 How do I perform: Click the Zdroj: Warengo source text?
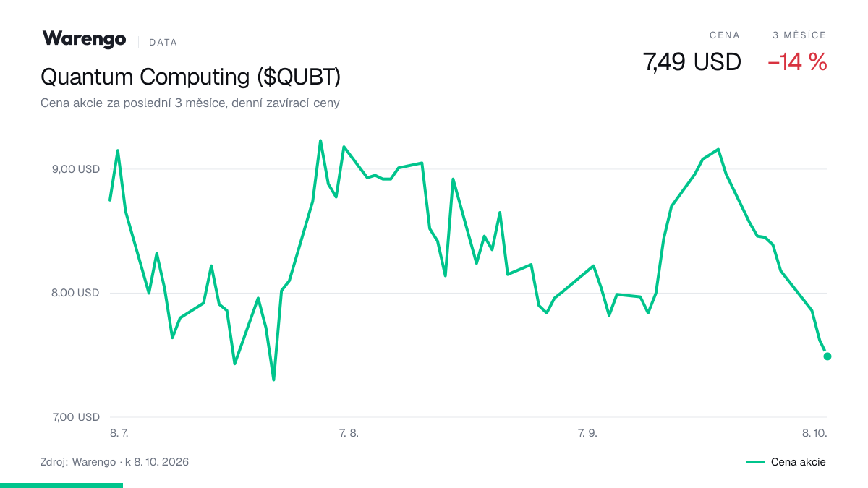tap(78, 461)
